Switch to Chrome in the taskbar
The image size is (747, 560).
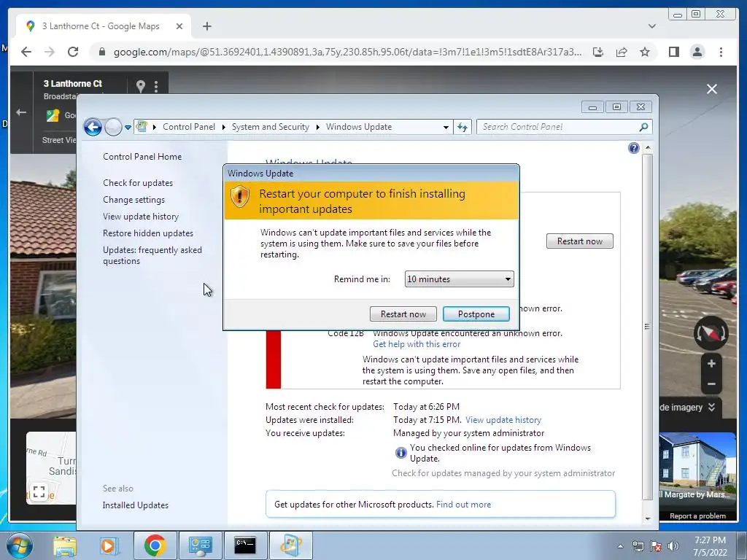click(x=155, y=545)
